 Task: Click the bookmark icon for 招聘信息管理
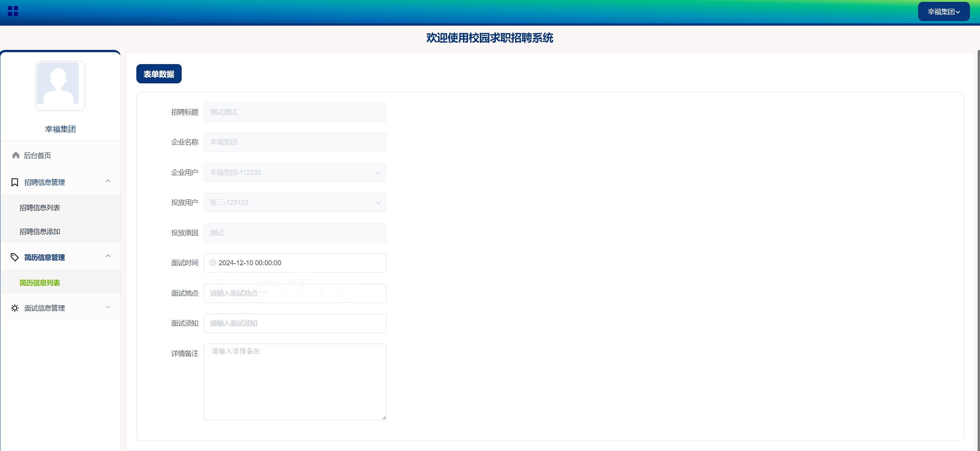point(15,182)
